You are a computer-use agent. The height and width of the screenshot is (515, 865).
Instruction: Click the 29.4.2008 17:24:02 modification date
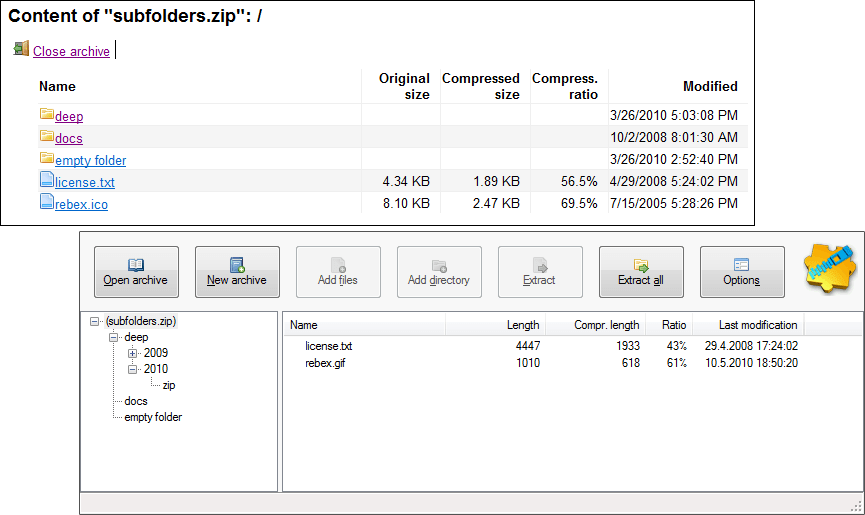click(x=751, y=346)
